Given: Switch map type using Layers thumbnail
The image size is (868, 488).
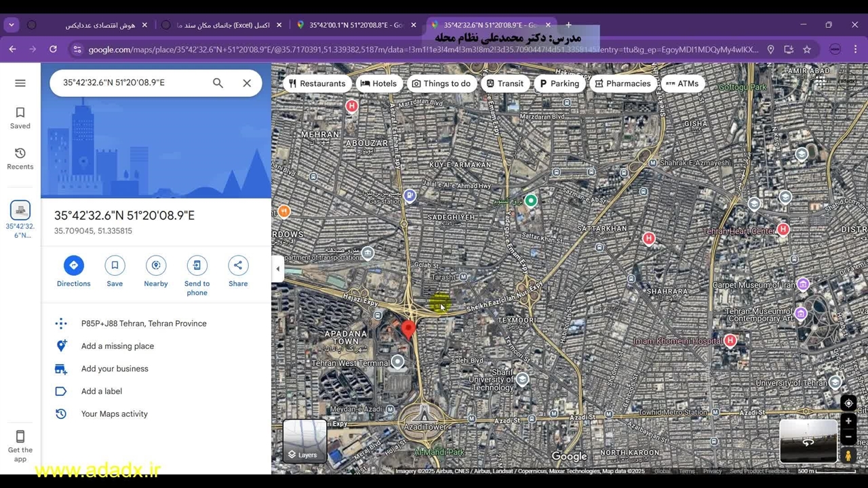Looking at the screenshot, I should point(304,440).
